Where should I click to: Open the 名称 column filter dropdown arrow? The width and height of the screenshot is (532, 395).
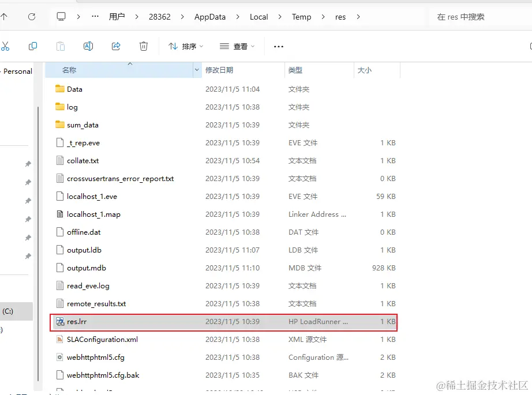tap(197, 70)
